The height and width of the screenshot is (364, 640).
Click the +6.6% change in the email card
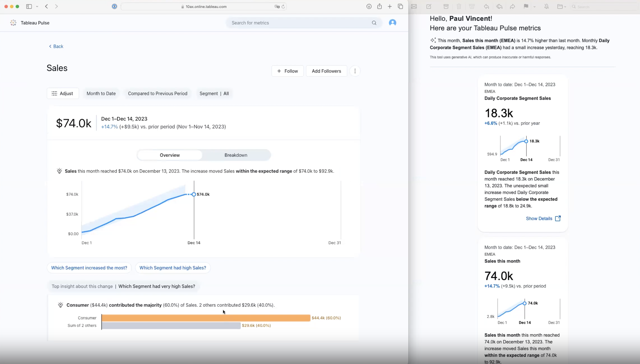[491, 123]
